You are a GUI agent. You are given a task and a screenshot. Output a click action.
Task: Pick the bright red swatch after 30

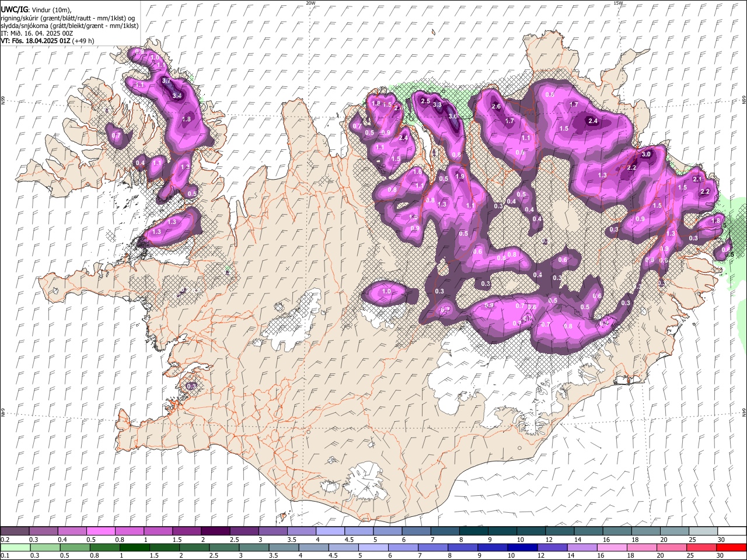point(731,547)
